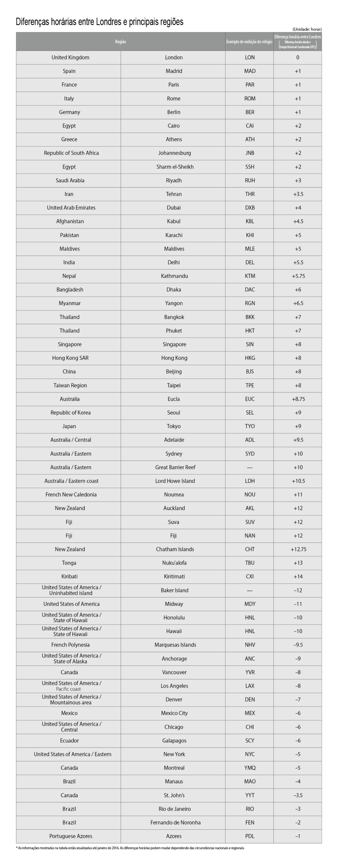Image resolution: width=338 pixels, height=868 pixels.
Task: Click the 'Exemplo de exibição do relógio' header
Action: 249,42
